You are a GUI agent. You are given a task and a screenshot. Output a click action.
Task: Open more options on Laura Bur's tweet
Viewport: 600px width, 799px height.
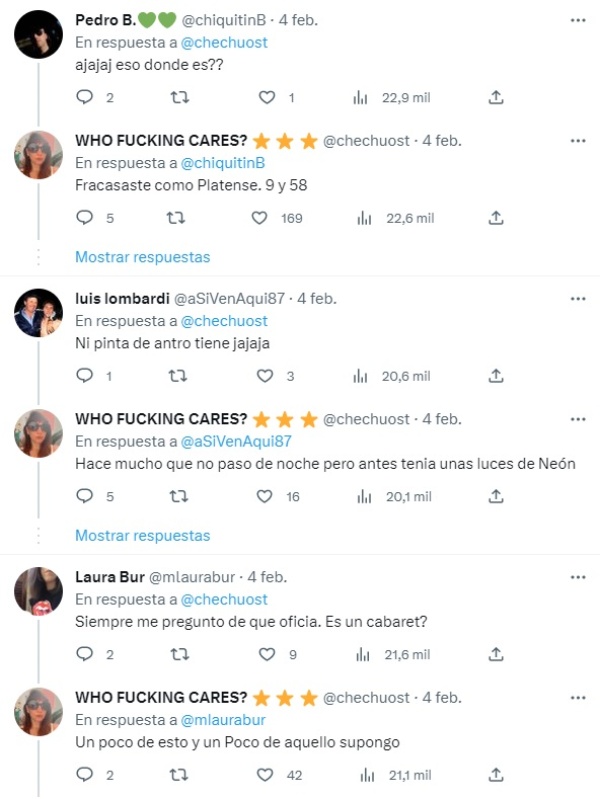click(x=578, y=577)
